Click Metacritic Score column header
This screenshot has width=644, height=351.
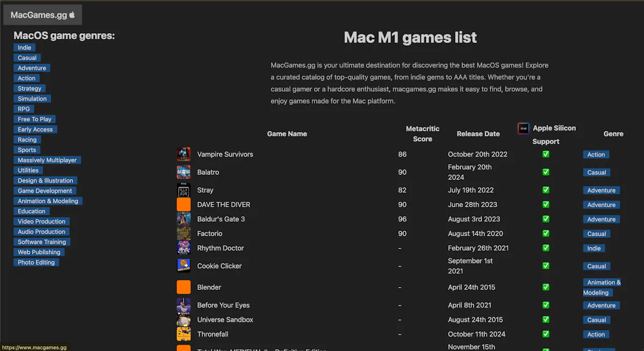(422, 134)
